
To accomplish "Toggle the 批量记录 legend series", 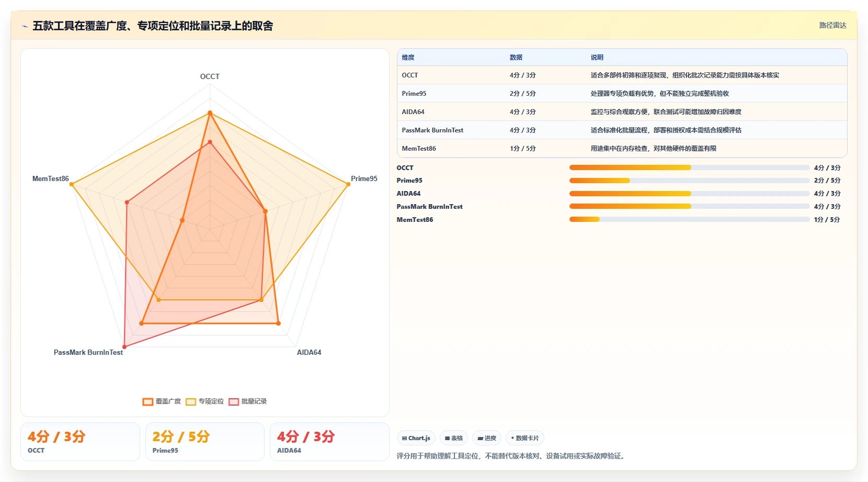I will pos(247,401).
